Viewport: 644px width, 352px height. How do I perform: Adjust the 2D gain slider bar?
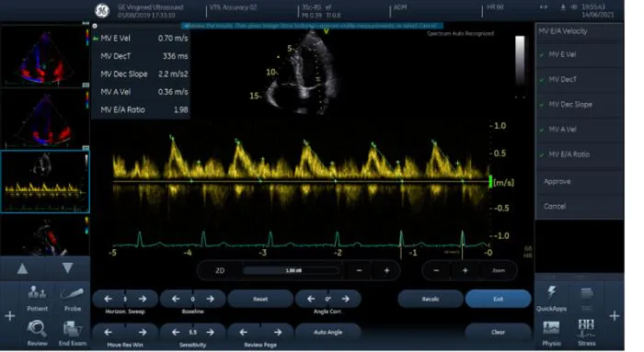[x=292, y=270]
